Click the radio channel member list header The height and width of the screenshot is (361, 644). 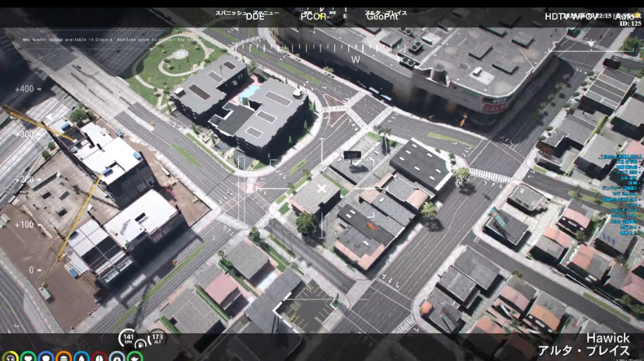coord(619,157)
